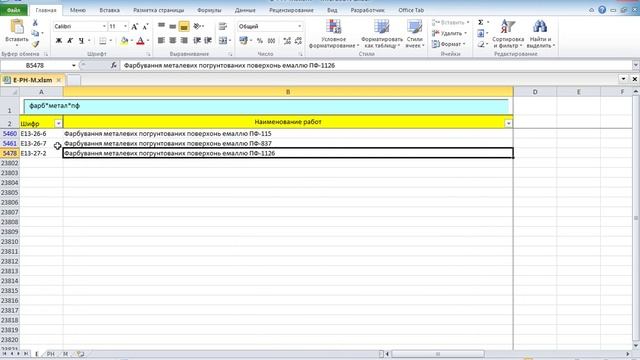This screenshot has height=360, width=640.
Task: Open Стили ячеек gallery
Action: [415, 33]
